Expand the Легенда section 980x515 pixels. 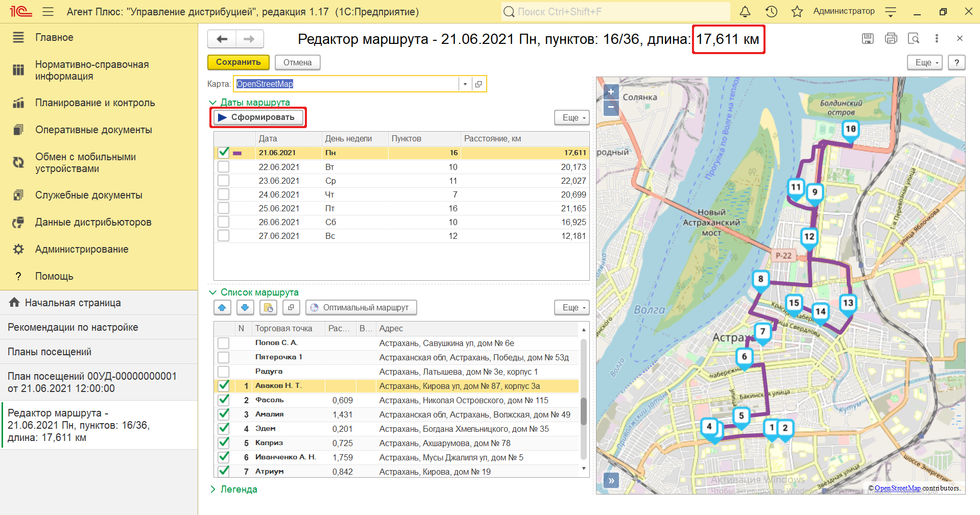[213, 489]
